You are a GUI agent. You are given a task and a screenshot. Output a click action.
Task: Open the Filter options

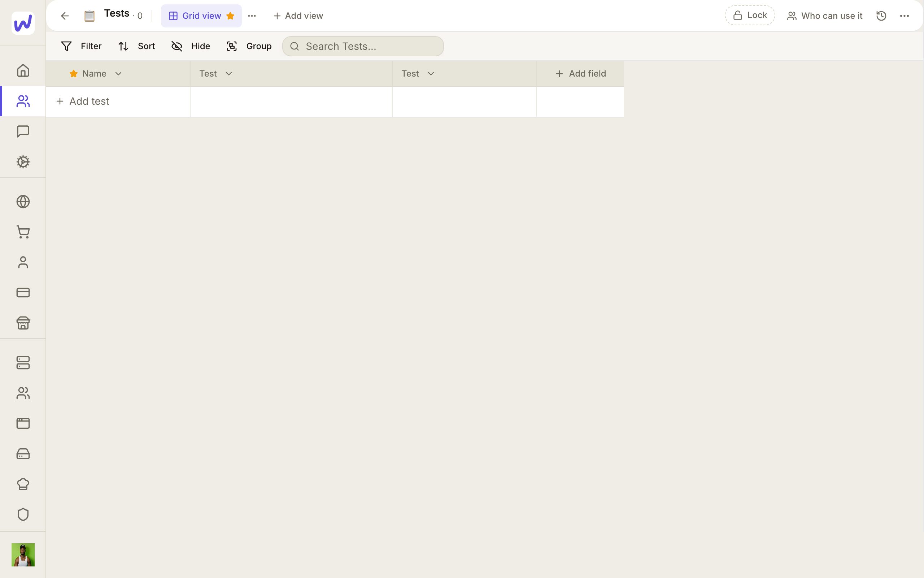pos(81,46)
